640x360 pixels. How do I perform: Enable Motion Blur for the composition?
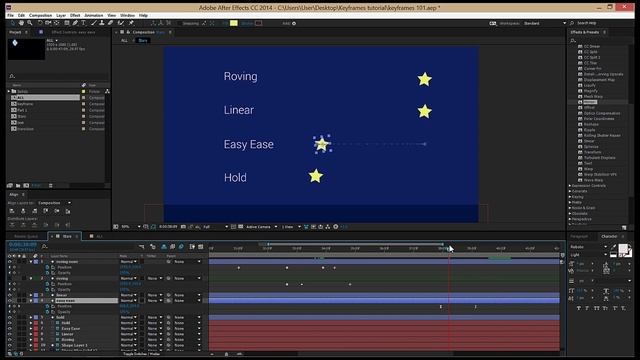tap(181, 247)
